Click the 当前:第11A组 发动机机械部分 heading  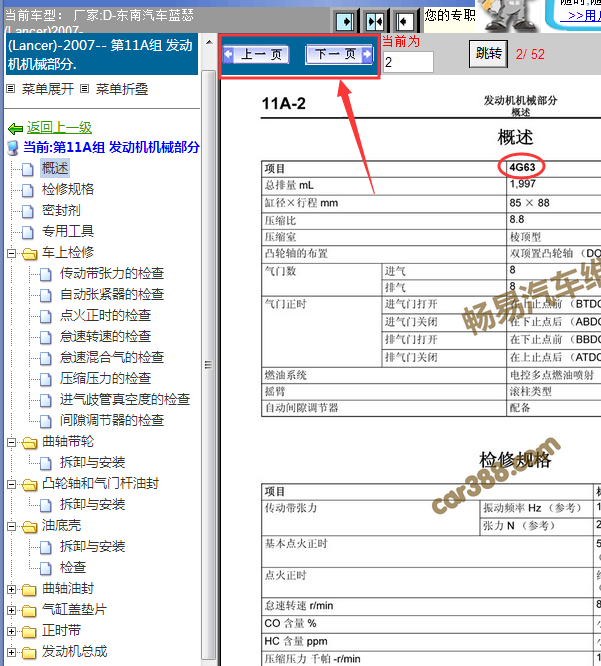tap(111, 147)
